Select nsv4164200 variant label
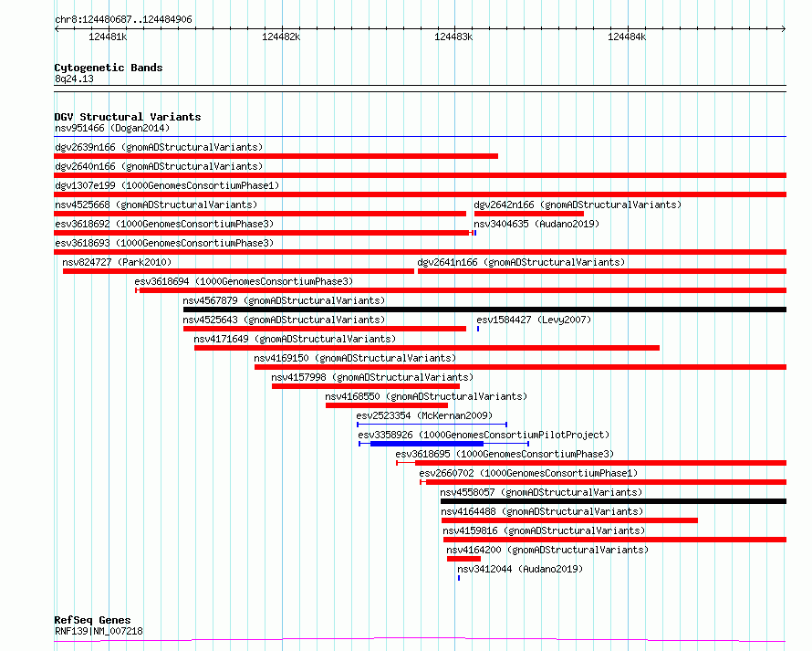The image size is (812, 651). 547,550
